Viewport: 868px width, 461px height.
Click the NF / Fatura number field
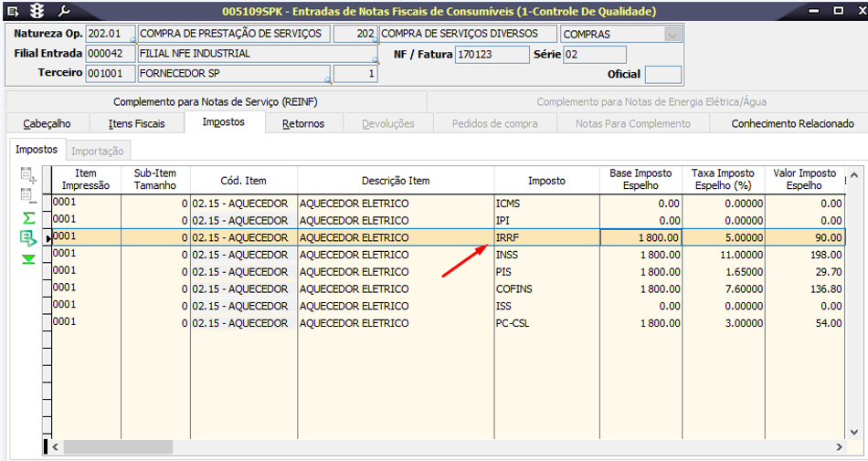click(491, 55)
